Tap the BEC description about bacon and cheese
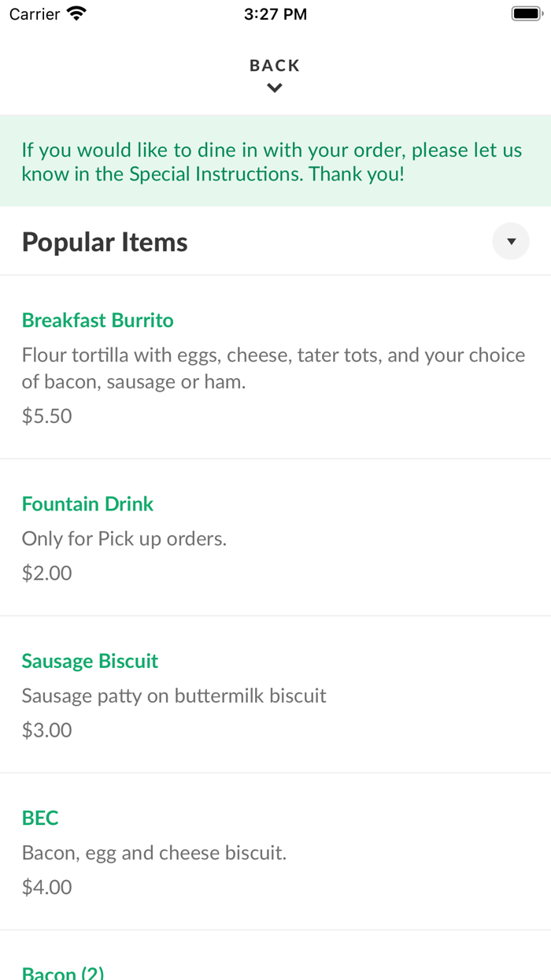The image size is (551, 980). pyautogui.click(x=154, y=852)
